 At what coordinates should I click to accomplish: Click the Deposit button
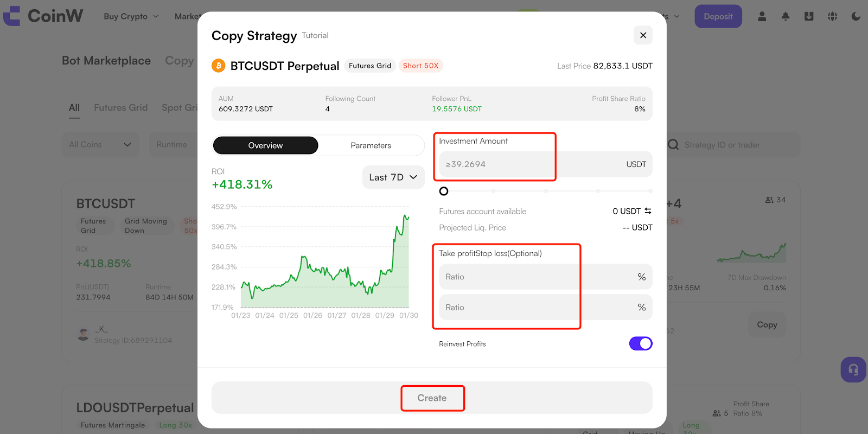pos(718,16)
